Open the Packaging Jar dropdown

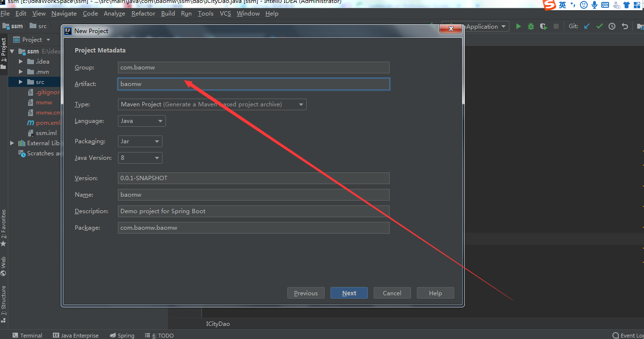coord(140,141)
